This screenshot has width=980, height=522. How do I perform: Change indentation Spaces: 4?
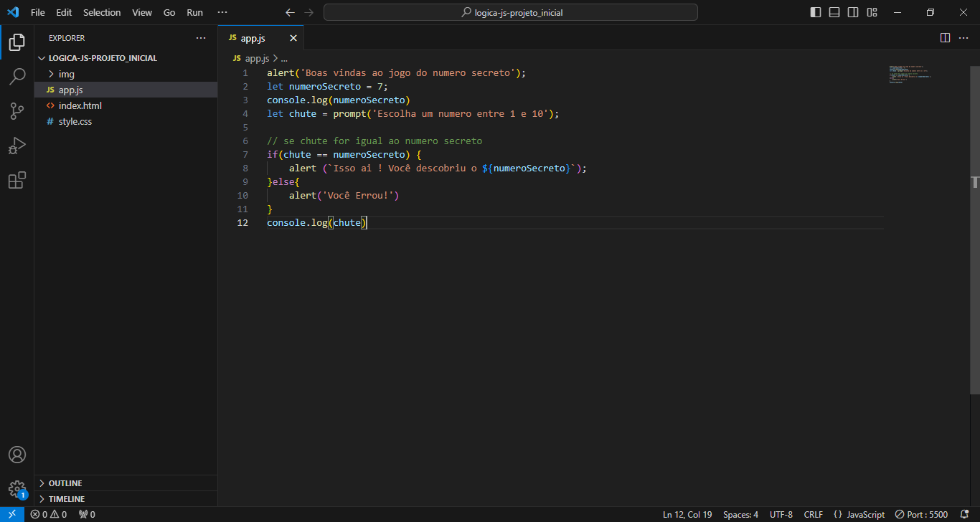(740, 514)
